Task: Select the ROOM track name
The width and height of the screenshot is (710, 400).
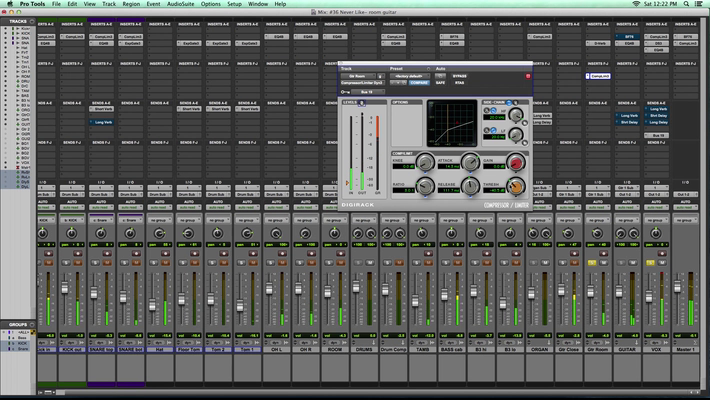Action: [335, 350]
